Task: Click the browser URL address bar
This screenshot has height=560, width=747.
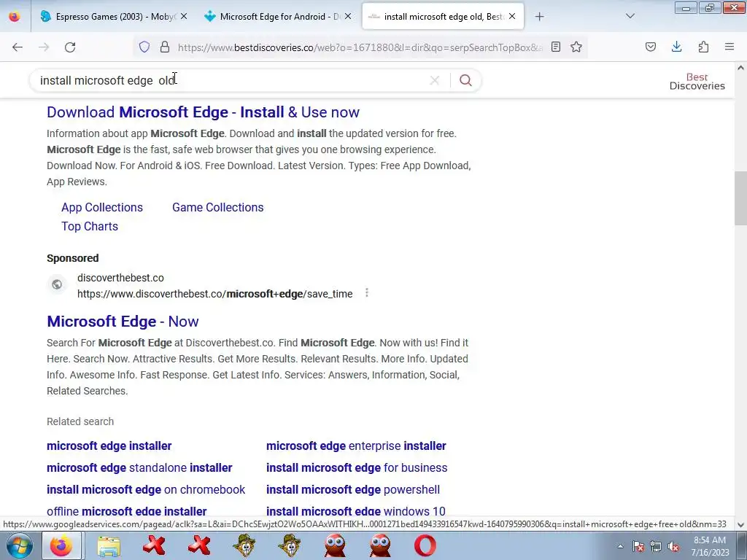Action: (360, 47)
